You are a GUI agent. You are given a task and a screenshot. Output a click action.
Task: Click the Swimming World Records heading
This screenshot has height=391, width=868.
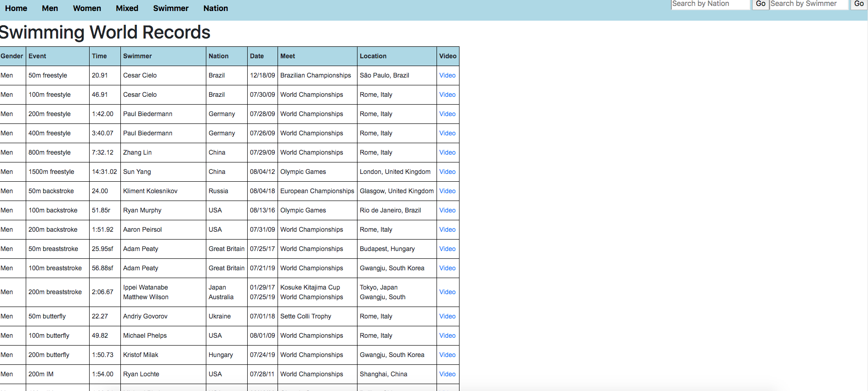(x=105, y=33)
